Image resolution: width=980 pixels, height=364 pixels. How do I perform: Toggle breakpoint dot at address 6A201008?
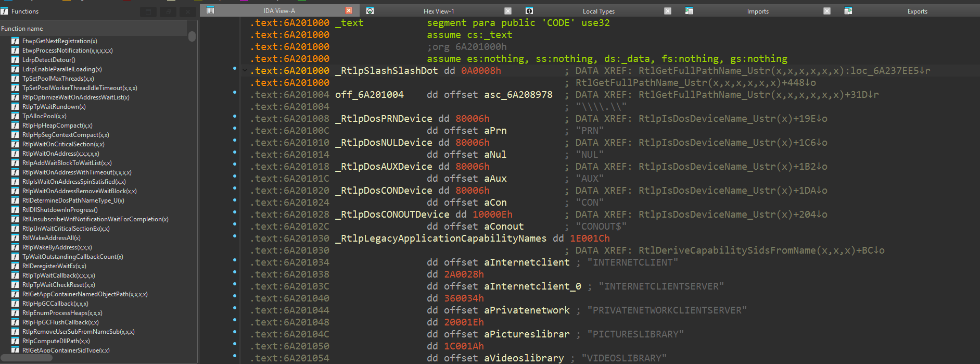[x=235, y=116]
